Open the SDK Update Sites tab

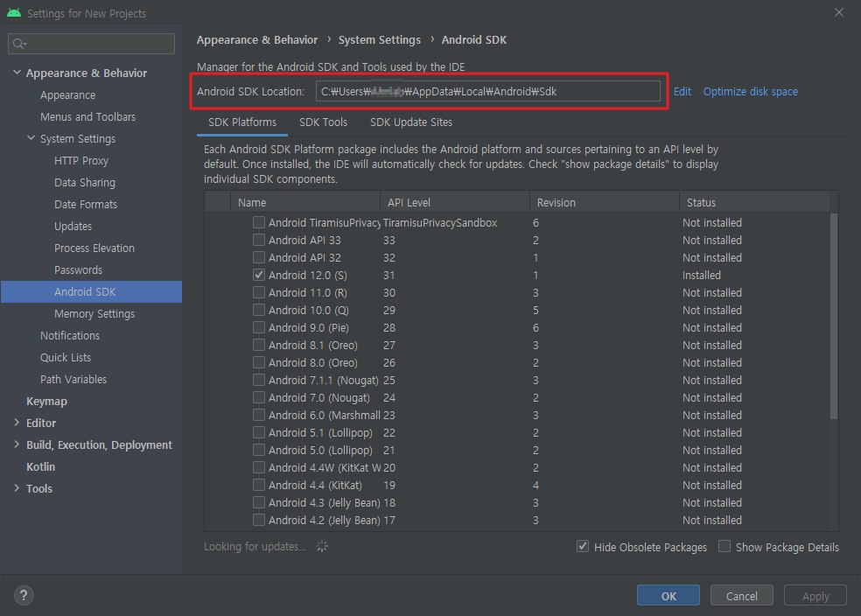[x=411, y=122]
